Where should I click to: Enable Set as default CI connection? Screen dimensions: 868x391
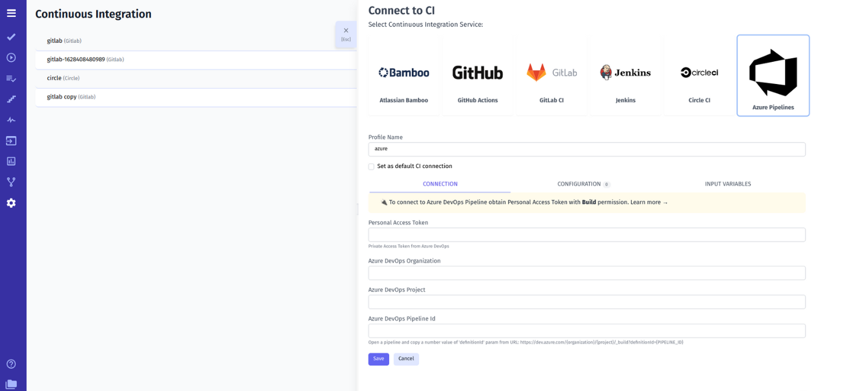pos(371,166)
